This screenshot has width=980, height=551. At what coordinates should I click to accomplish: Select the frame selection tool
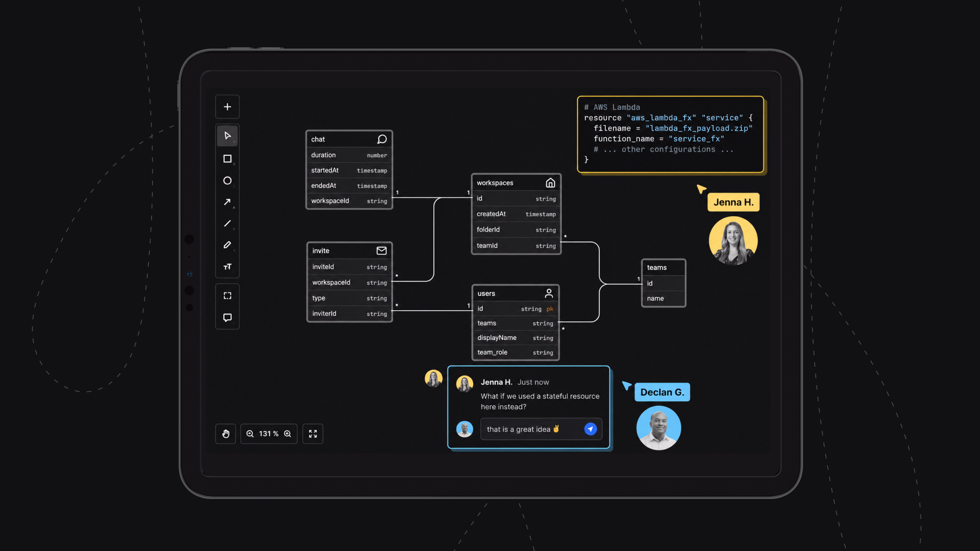227,296
